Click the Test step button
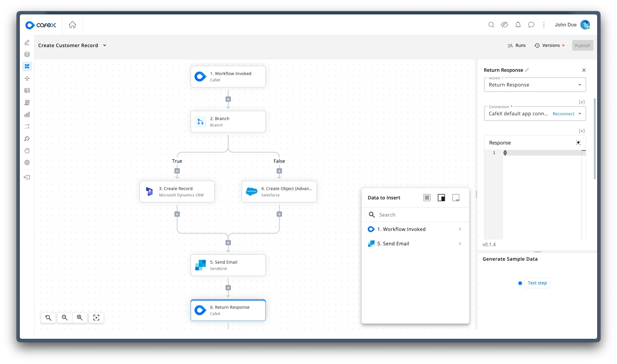 [x=537, y=283]
